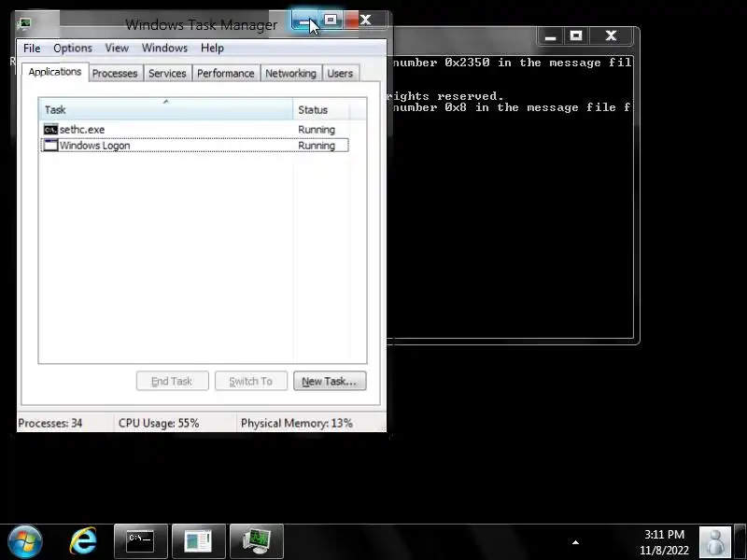Switch to the Processes tab
The width and height of the screenshot is (747, 560).
(115, 74)
